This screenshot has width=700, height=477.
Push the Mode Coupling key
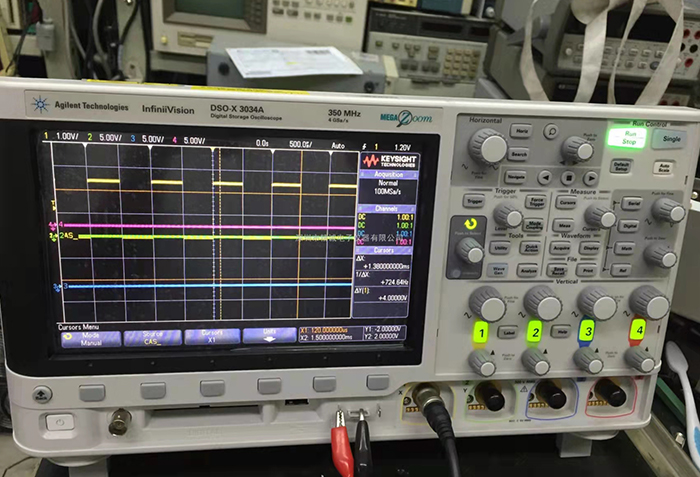tap(533, 225)
